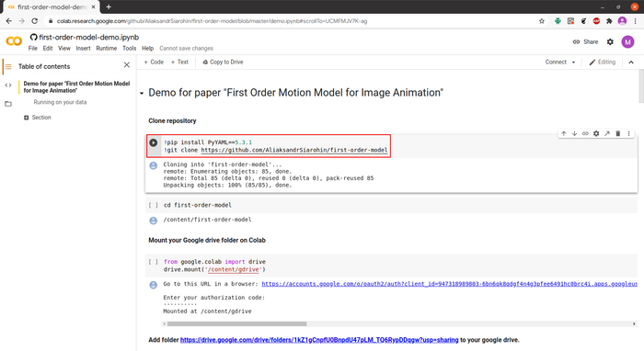Open the Files sidebar folder icon
This screenshot has width=644, height=351.
coord(8,104)
